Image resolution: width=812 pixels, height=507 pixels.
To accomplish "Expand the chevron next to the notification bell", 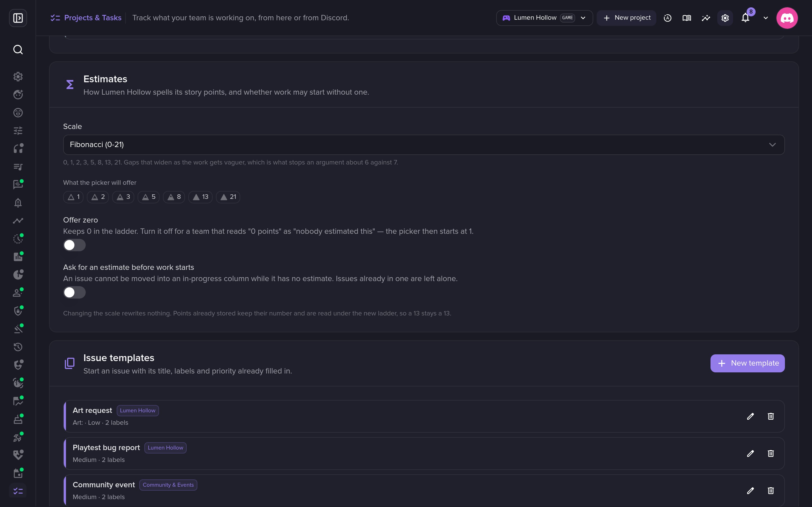I will coord(766,18).
